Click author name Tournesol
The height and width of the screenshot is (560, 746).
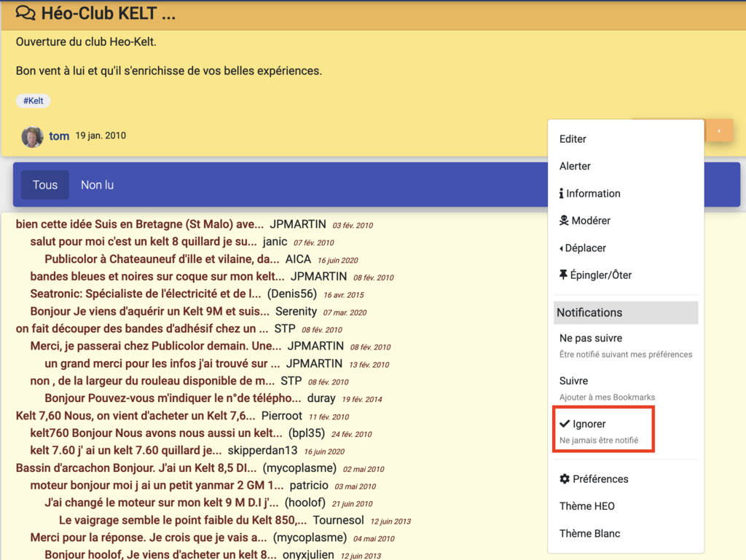(x=338, y=521)
